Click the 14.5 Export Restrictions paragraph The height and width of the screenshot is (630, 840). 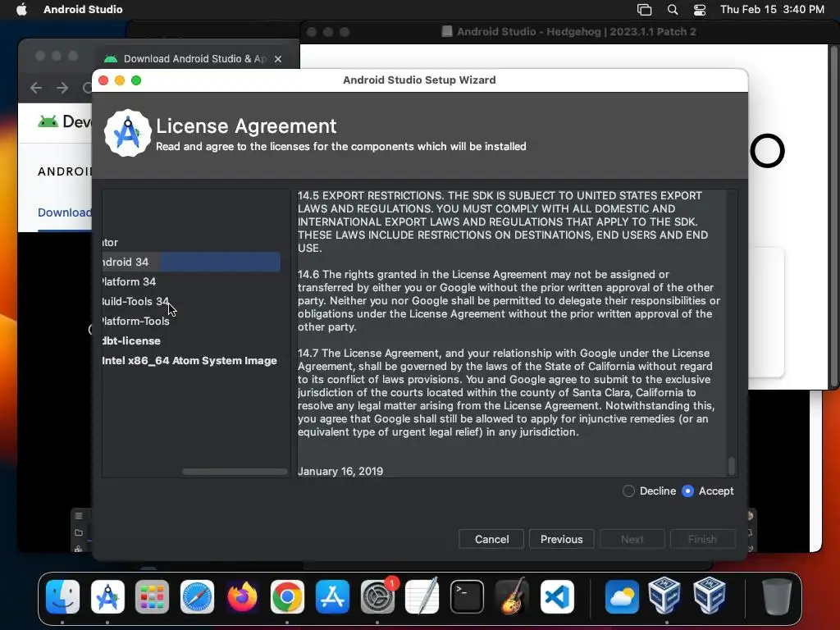503,221
